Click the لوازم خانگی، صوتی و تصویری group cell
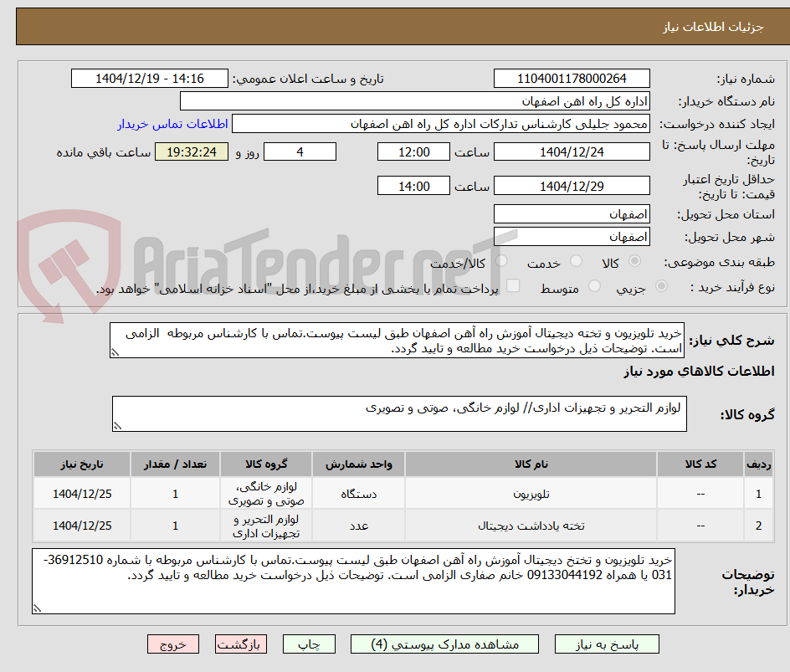This screenshot has height=672, width=790. [x=266, y=494]
